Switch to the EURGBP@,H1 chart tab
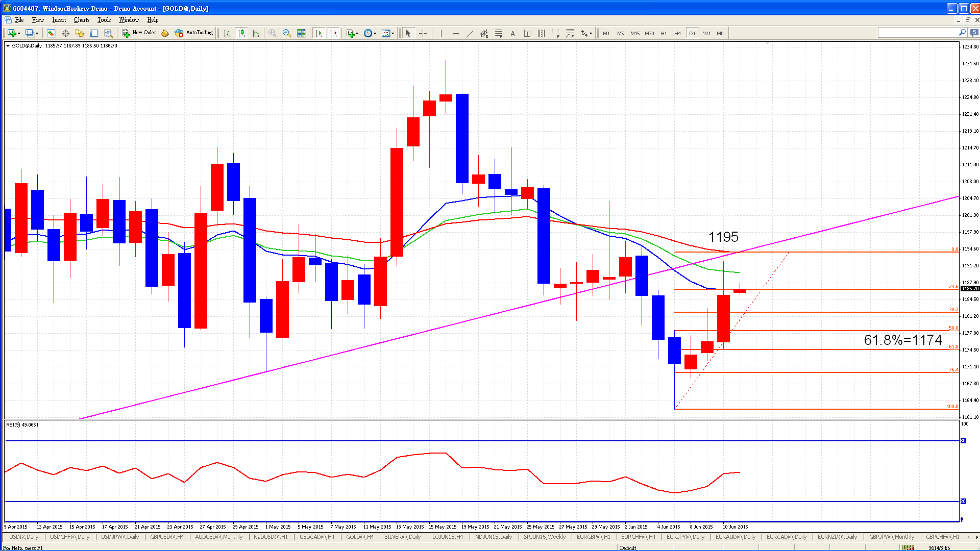The image size is (980, 551). point(594,537)
